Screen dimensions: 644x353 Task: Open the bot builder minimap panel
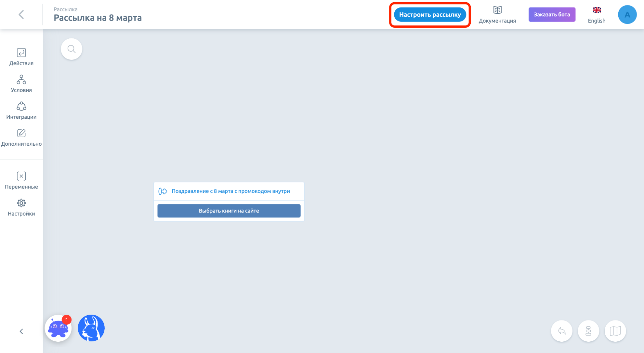point(616,331)
